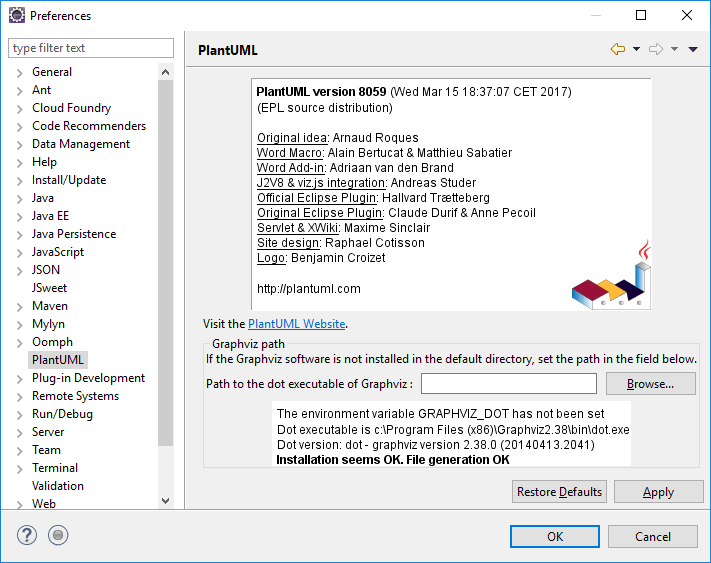Image resolution: width=711 pixels, height=563 pixels.
Task: Expand the Java Persistence tree node
Action: (19, 235)
